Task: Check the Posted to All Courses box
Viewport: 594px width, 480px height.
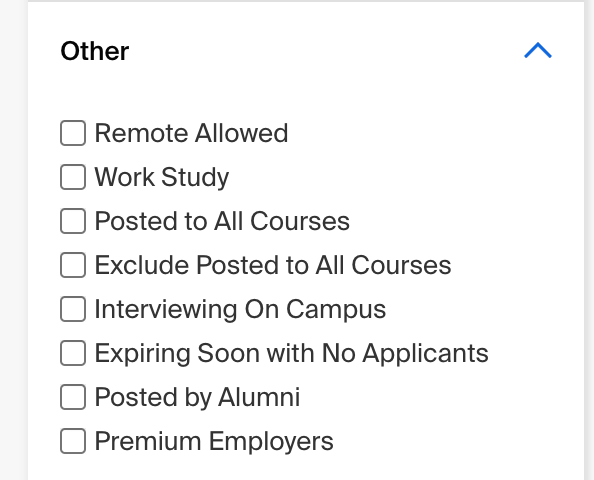Action: pyautogui.click(x=73, y=221)
